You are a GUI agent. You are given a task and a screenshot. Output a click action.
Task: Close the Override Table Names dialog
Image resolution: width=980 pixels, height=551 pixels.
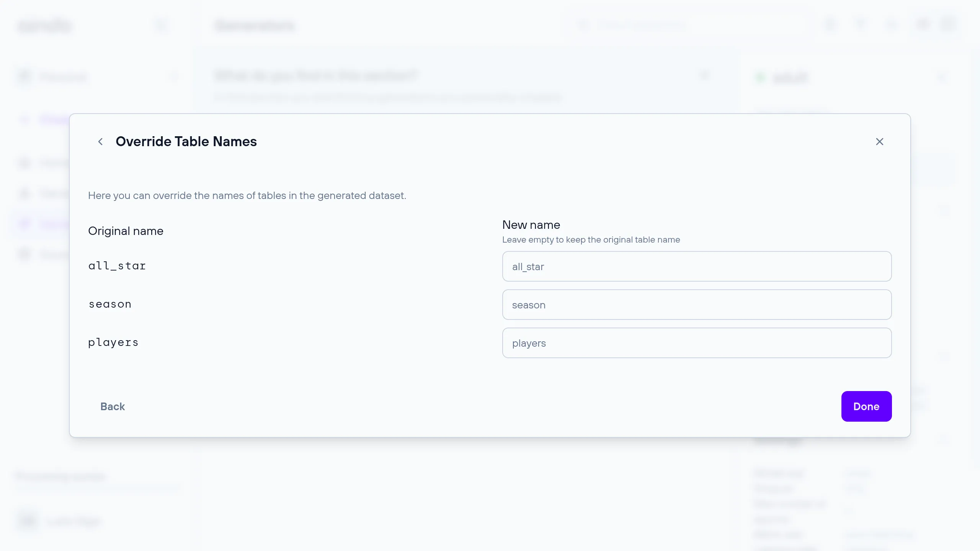click(879, 142)
